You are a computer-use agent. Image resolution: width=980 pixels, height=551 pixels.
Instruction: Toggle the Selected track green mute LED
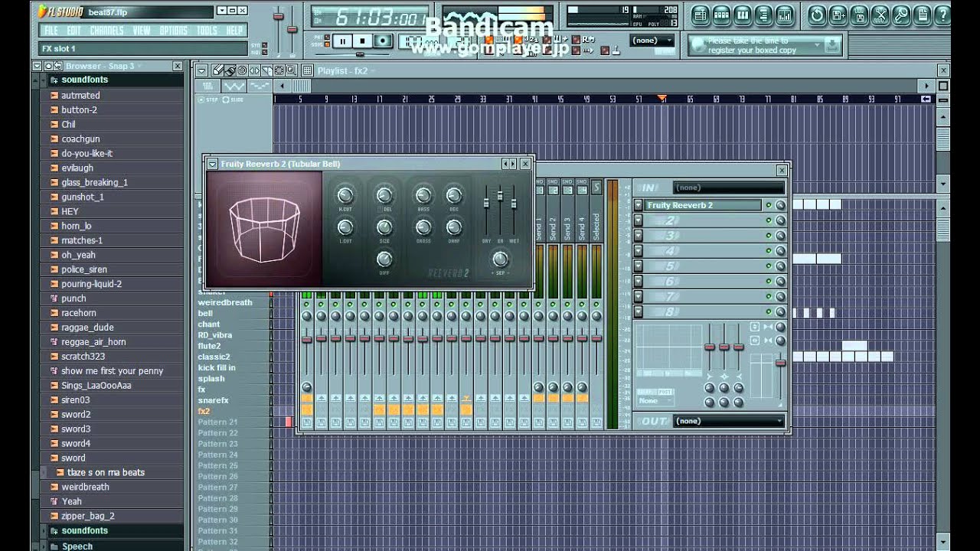click(596, 304)
